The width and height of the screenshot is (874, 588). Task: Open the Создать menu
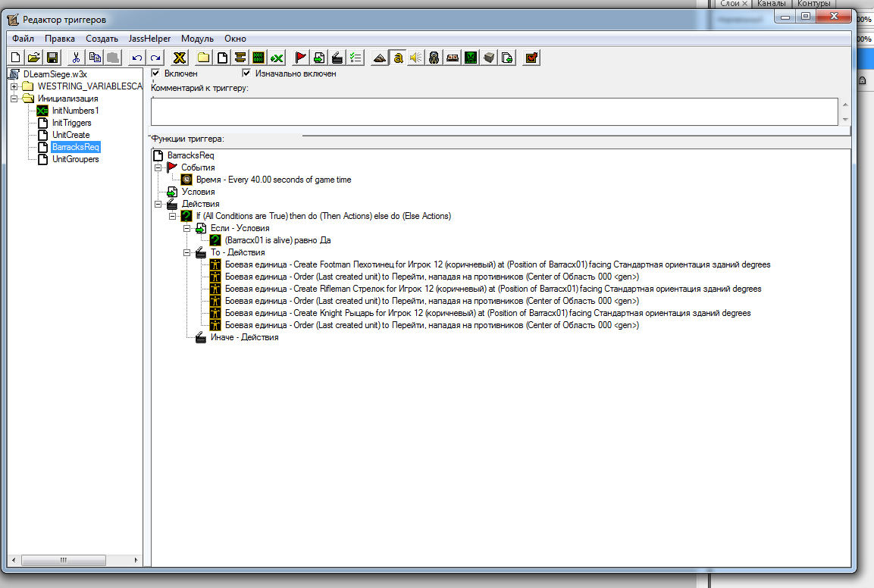102,39
